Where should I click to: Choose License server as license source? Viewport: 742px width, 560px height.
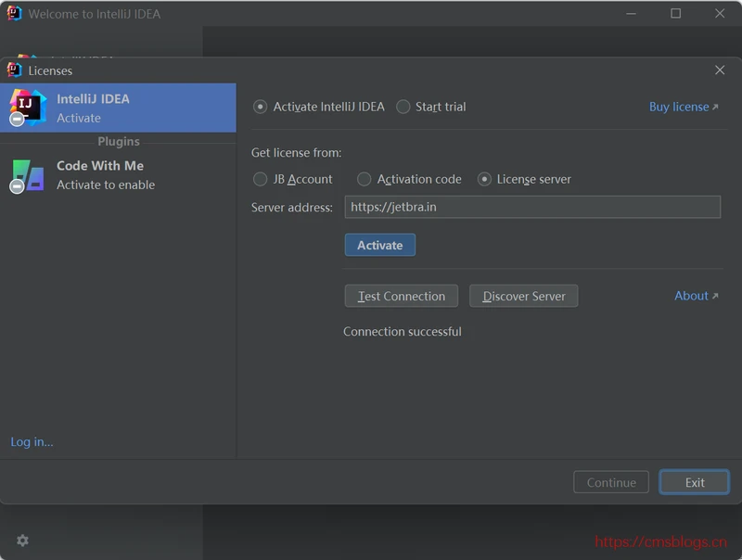[x=484, y=179]
